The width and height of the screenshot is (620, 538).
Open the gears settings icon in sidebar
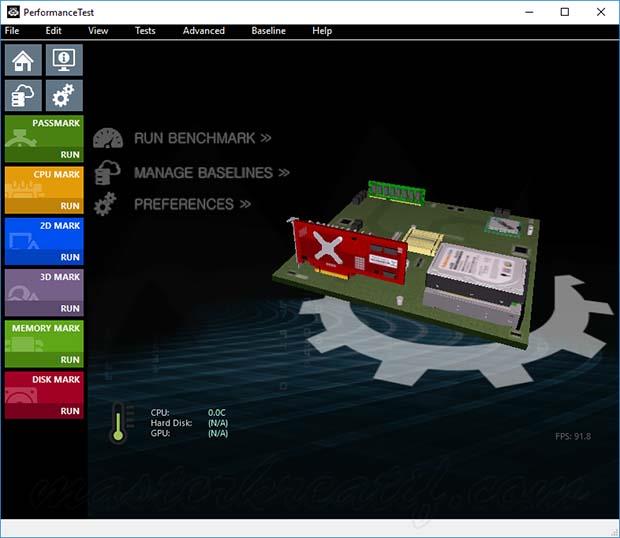[x=64, y=96]
